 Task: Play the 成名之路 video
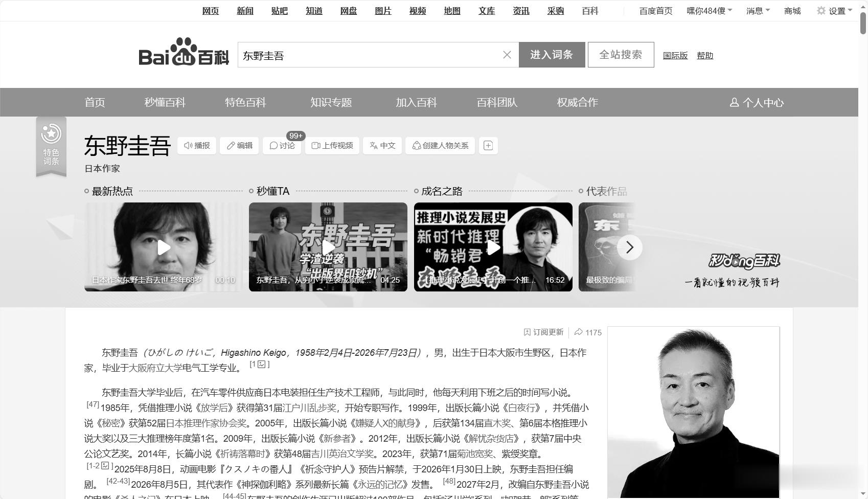point(493,247)
